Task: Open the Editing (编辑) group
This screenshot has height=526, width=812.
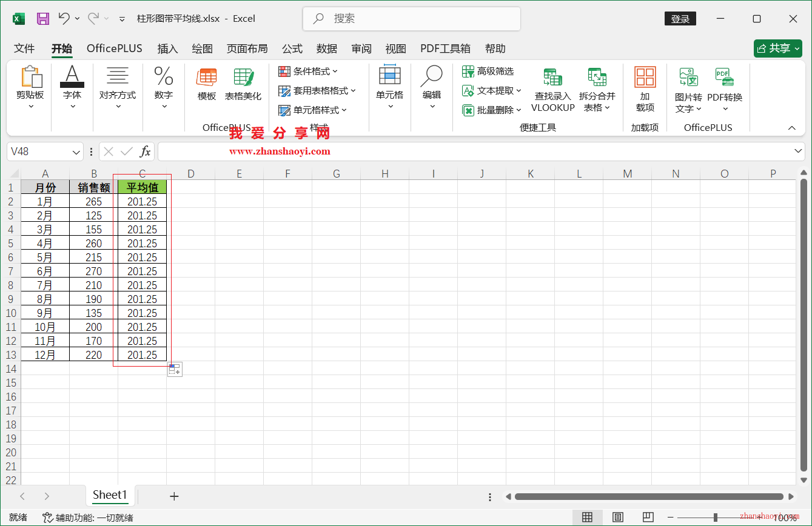Action: click(432, 88)
